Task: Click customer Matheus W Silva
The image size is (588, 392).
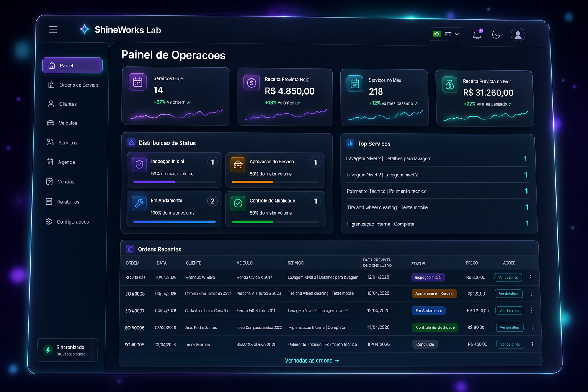Action: point(200,278)
